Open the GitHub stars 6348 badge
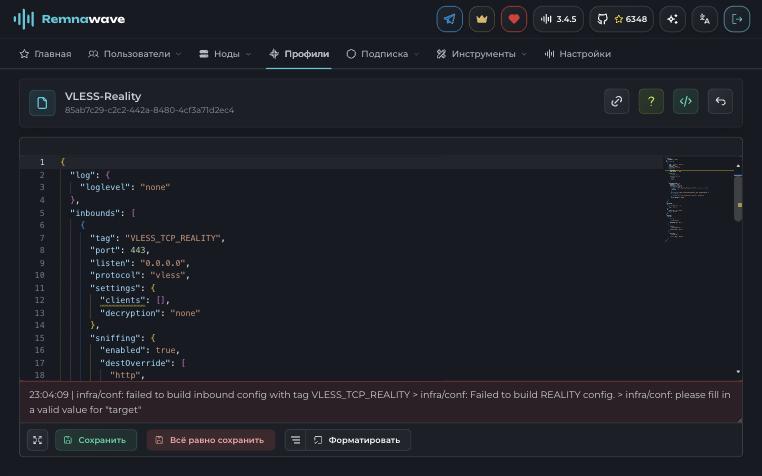762x476 pixels. point(622,19)
